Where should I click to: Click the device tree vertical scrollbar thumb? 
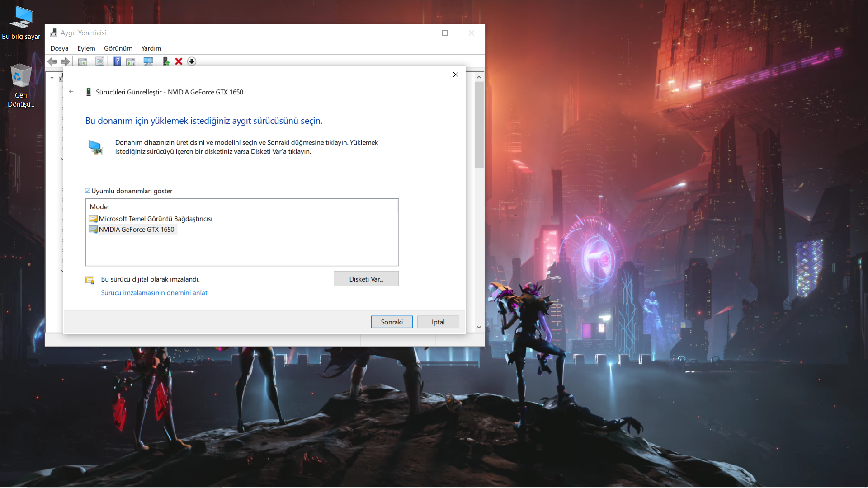tap(479, 124)
